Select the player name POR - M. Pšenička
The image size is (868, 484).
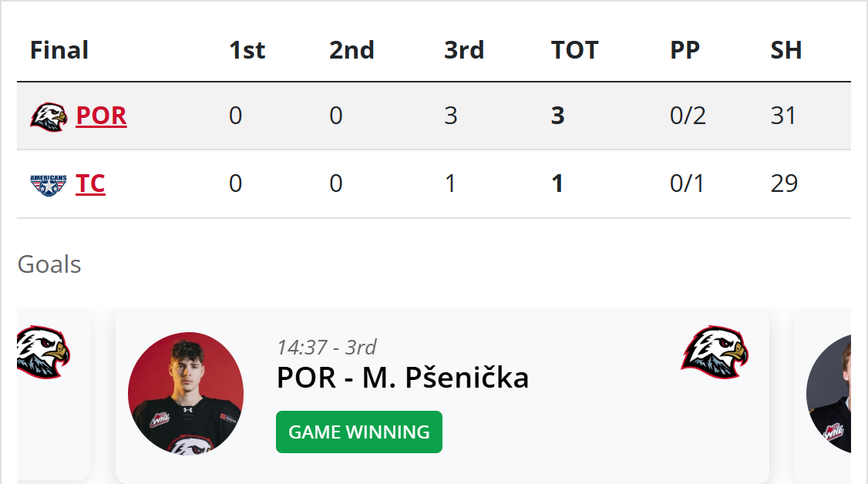click(402, 378)
